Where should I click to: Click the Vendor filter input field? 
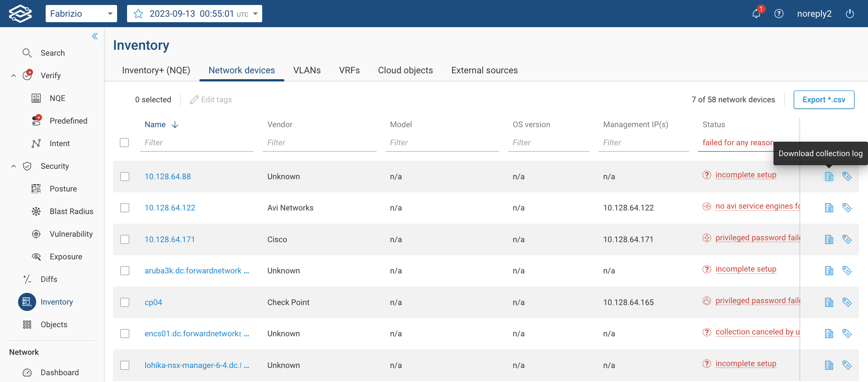click(319, 143)
